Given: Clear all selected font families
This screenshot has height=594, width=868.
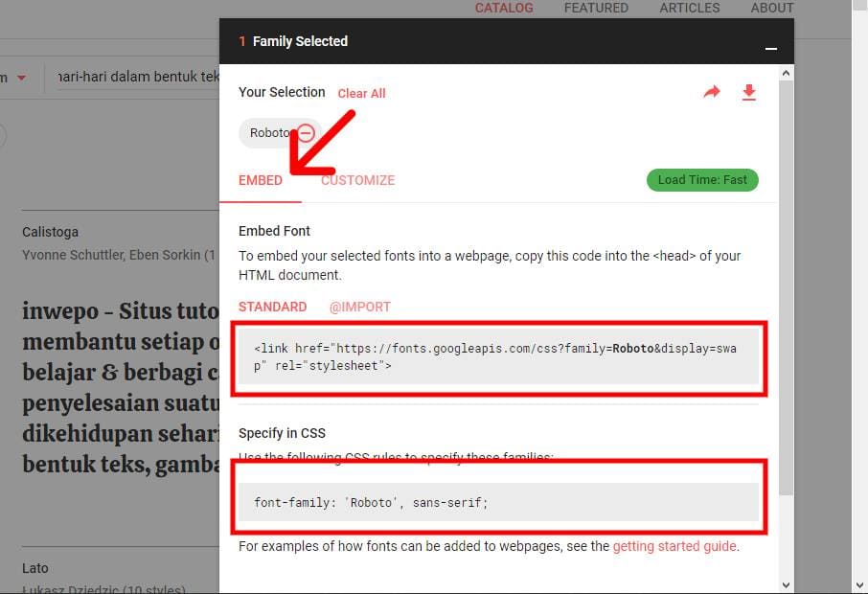Looking at the screenshot, I should pos(361,93).
